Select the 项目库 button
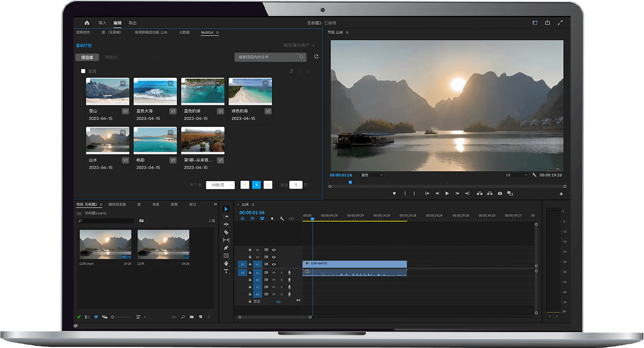The height and width of the screenshot is (348, 644). [87, 57]
